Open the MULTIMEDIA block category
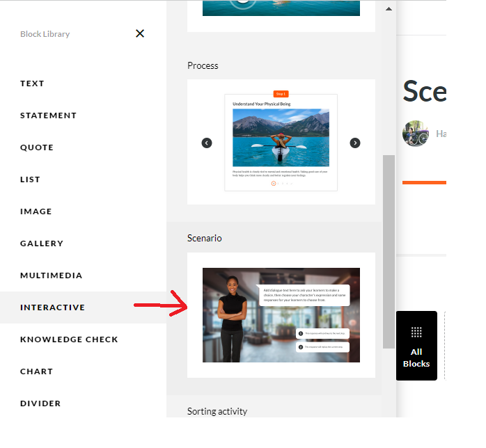This screenshot has height=448, width=486. point(52,275)
